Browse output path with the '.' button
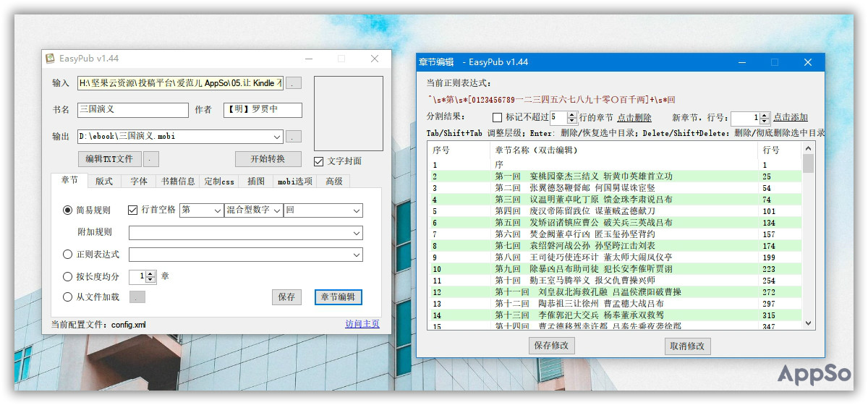Screen dimensions: 868x405 (x=293, y=136)
